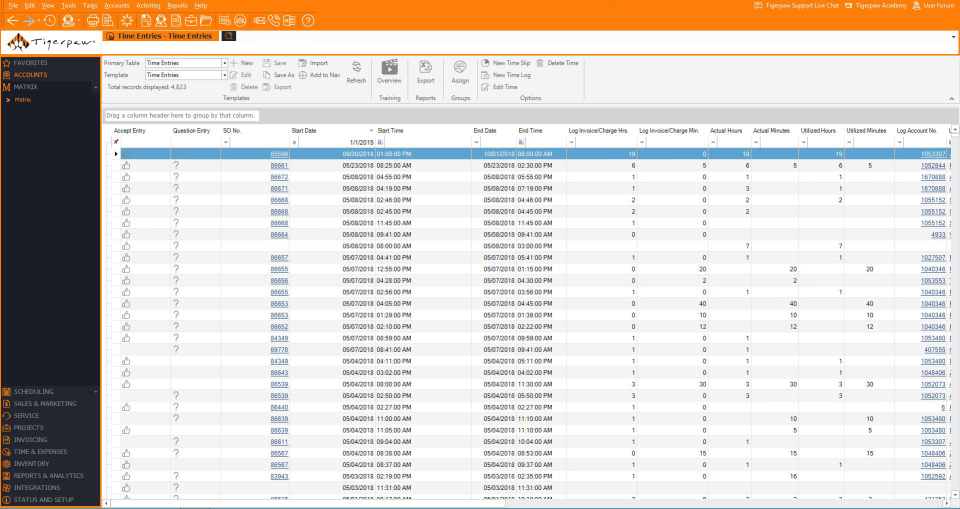Open the Template dropdown
960x509 pixels.
tap(225, 75)
